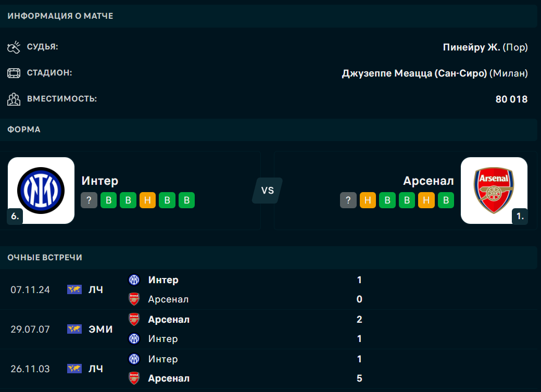The width and height of the screenshot is (541, 392).
Task: Click the capacity people icon beside ВМЕСТИМОСТЬ
Action: click(x=14, y=99)
